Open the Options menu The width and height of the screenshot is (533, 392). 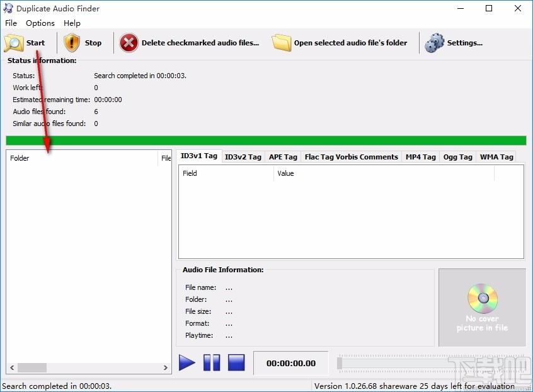[x=40, y=23]
